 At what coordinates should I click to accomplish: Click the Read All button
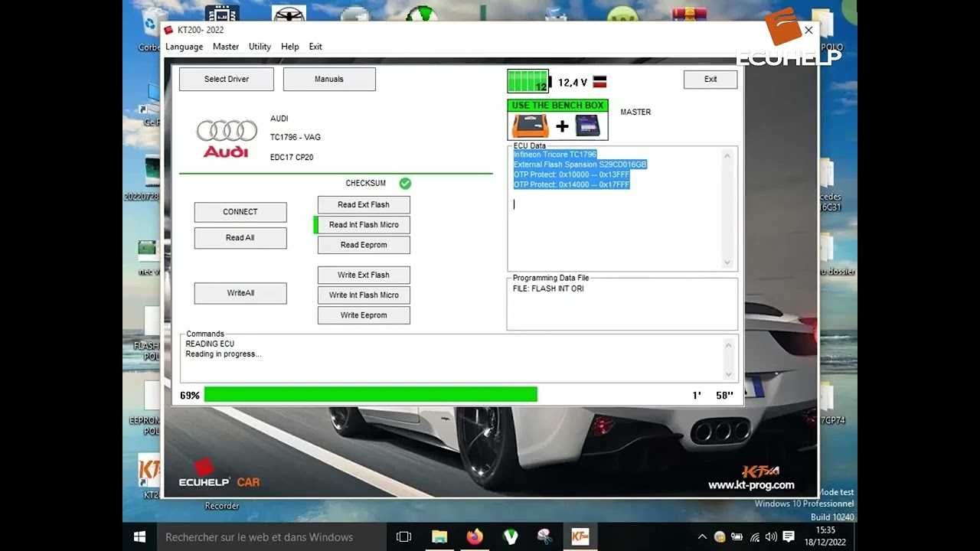[240, 238]
